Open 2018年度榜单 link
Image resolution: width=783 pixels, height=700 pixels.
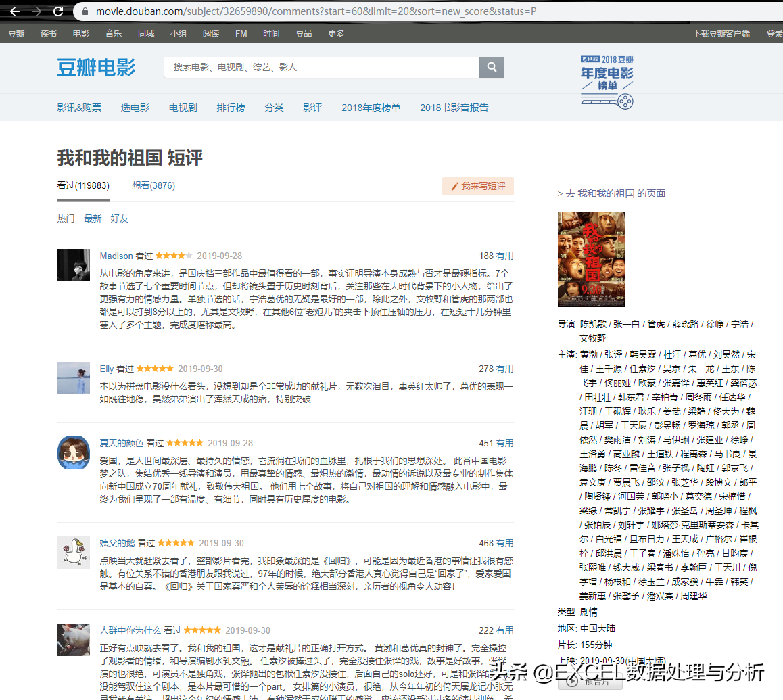coord(371,108)
